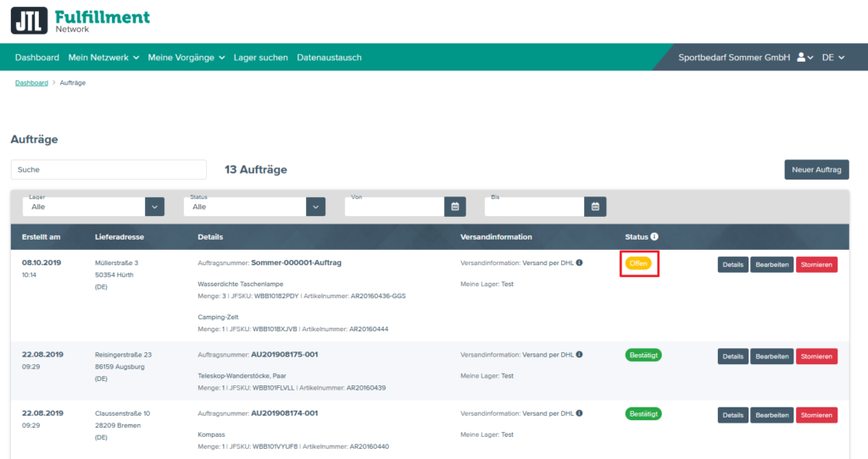868x459 pixels.
Task: Open the user account icon menu
Action: point(805,58)
